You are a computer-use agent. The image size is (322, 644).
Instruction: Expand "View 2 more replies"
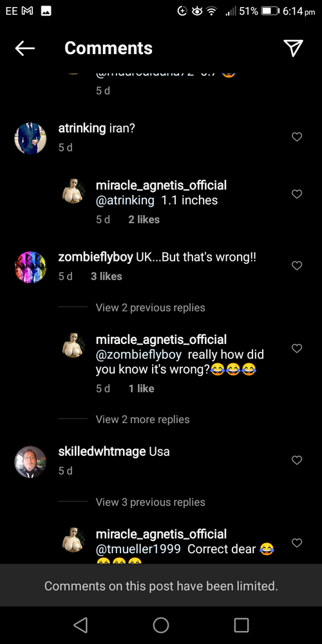(x=142, y=419)
